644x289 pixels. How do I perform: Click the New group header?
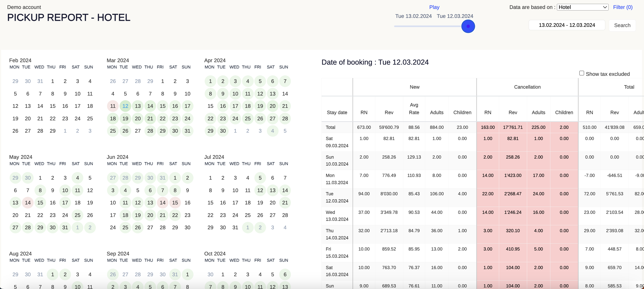[x=414, y=87]
